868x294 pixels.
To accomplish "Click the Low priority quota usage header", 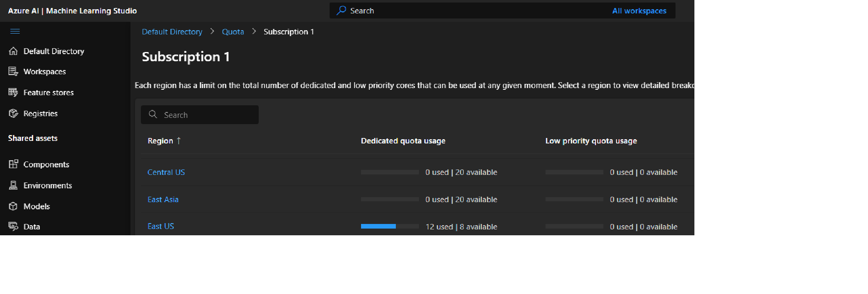I will [591, 141].
